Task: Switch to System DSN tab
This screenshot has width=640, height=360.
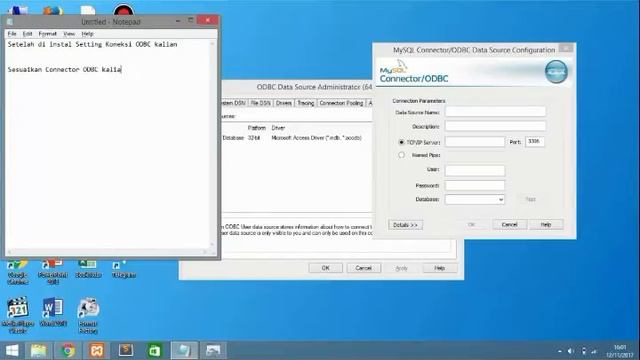Action: pos(234,103)
